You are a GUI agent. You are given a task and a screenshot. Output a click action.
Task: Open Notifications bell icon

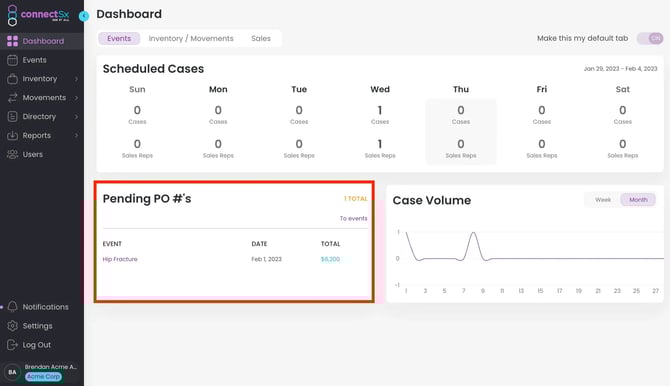click(x=12, y=307)
